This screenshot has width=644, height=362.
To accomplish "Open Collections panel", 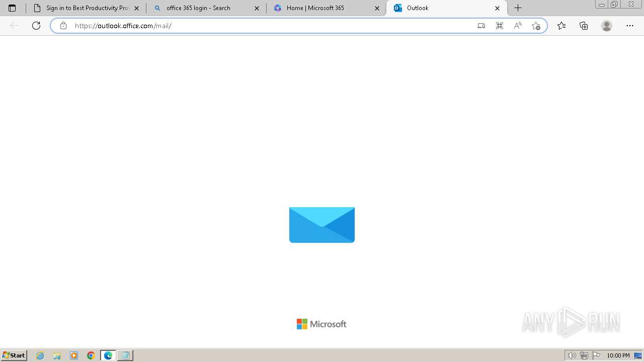I will (x=584, y=26).
